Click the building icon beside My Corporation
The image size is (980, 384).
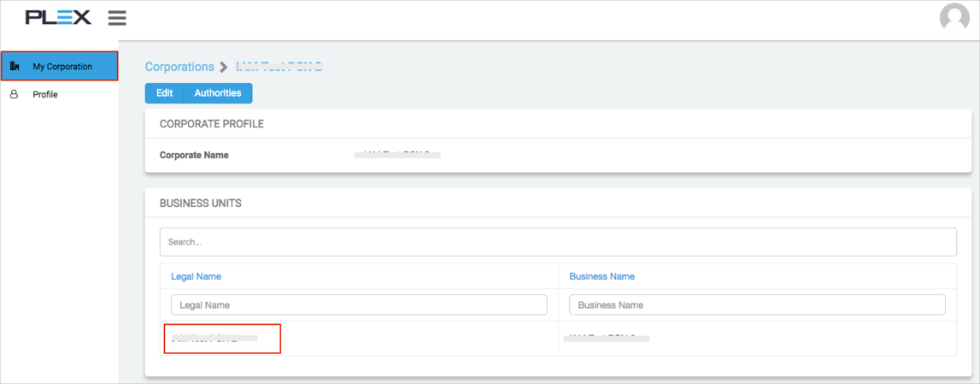(15, 66)
